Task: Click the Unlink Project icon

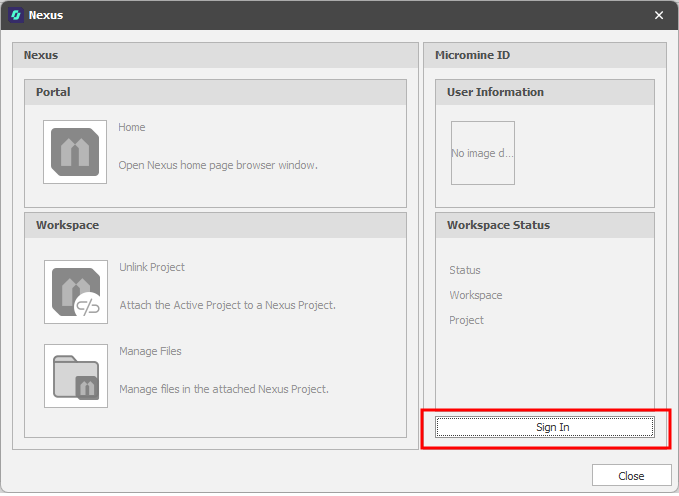Action: click(76, 292)
